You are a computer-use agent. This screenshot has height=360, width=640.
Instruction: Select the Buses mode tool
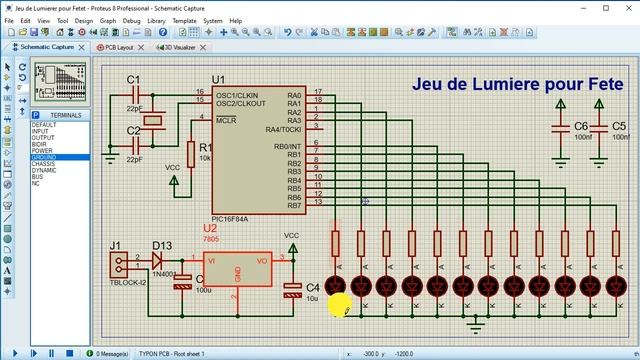point(7,120)
